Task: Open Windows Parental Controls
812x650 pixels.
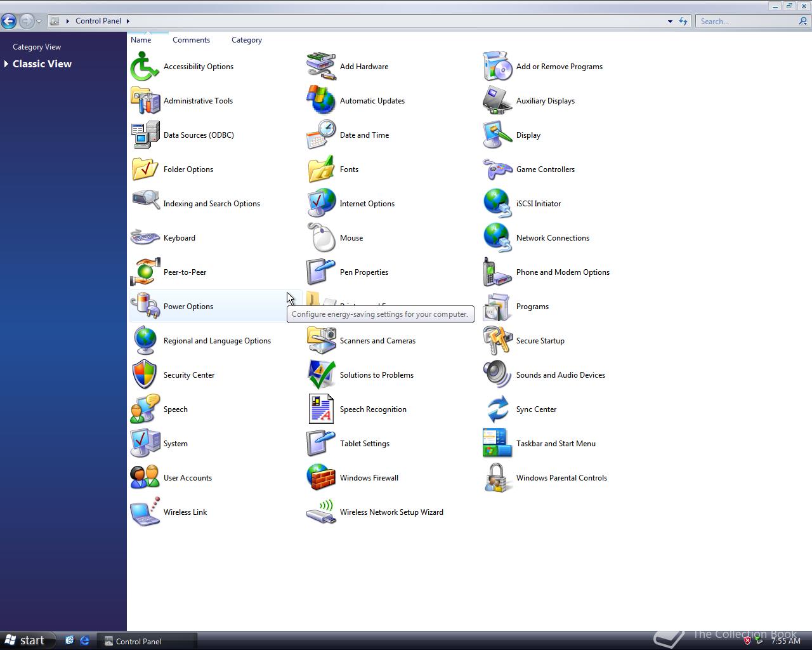Action: coord(561,478)
